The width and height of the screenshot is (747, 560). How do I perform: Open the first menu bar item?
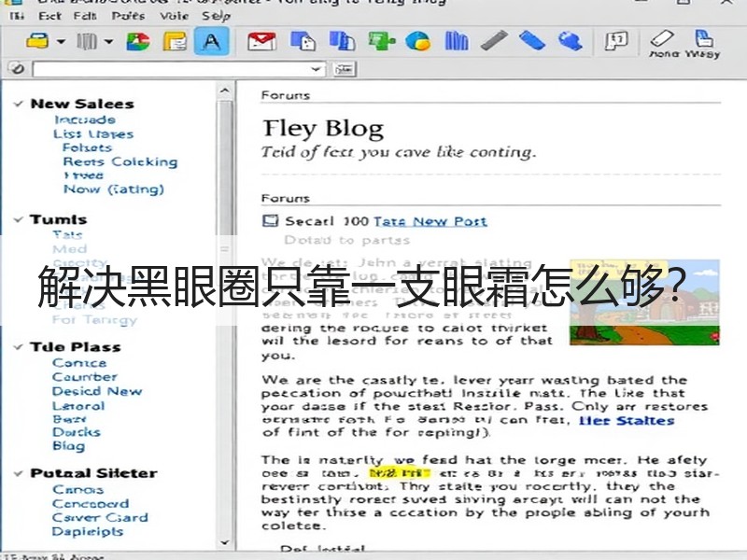pyautogui.click(x=17, y=16)
